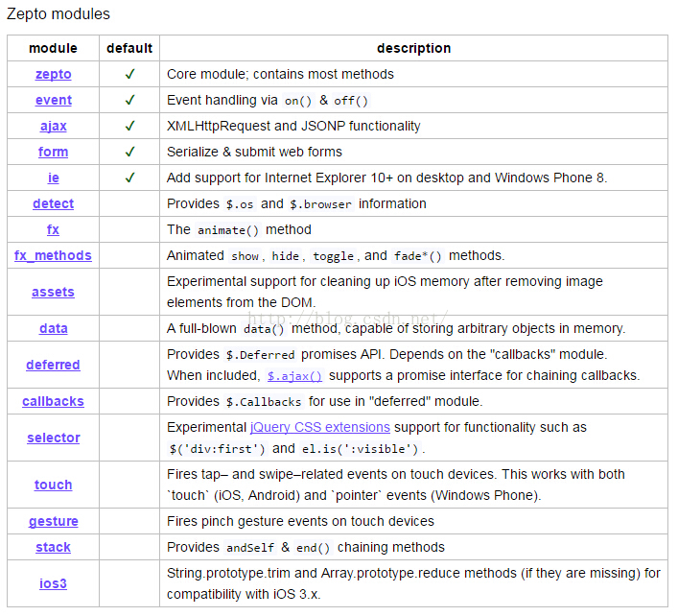Click the 'toggle' code snippet

pyautogui.click(x=334, y=256)
